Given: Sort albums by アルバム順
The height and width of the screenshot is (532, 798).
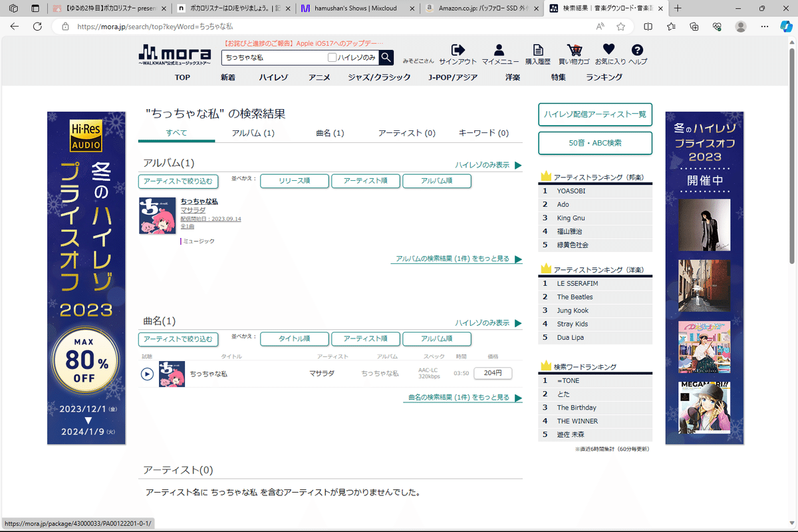Looking at the screenshot, I should [x=437, y=181].
